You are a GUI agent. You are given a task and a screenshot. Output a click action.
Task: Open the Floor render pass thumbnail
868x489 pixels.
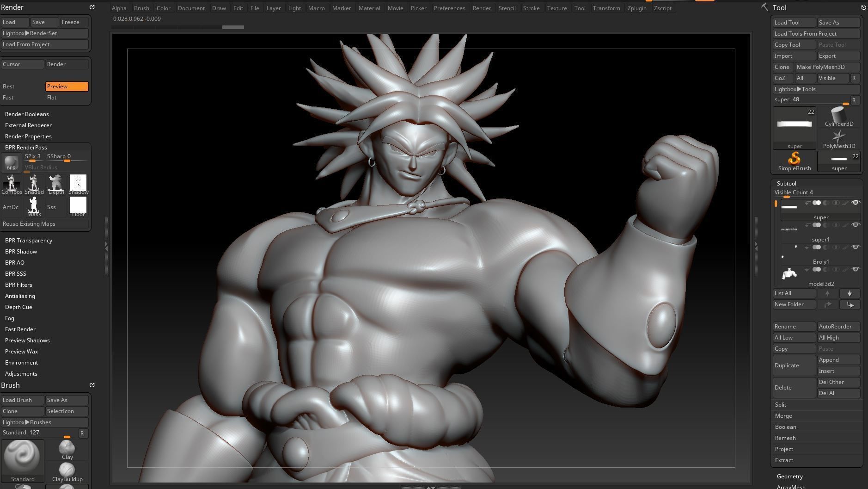[78, 207]
